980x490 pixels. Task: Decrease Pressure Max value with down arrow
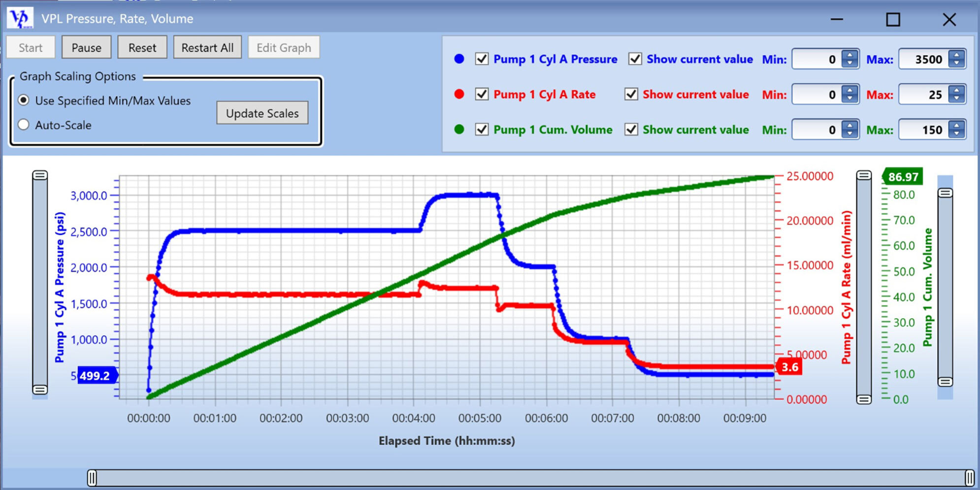pyautogui.click(x=957, y=64)
